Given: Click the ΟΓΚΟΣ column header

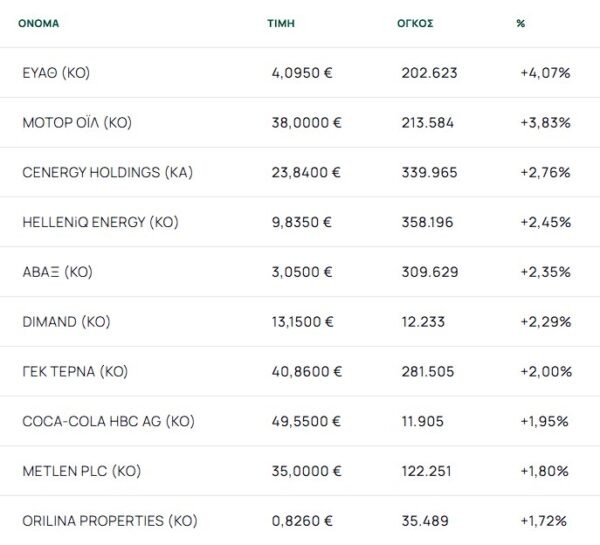Looking at the screenshot, I should coord(414,22).
